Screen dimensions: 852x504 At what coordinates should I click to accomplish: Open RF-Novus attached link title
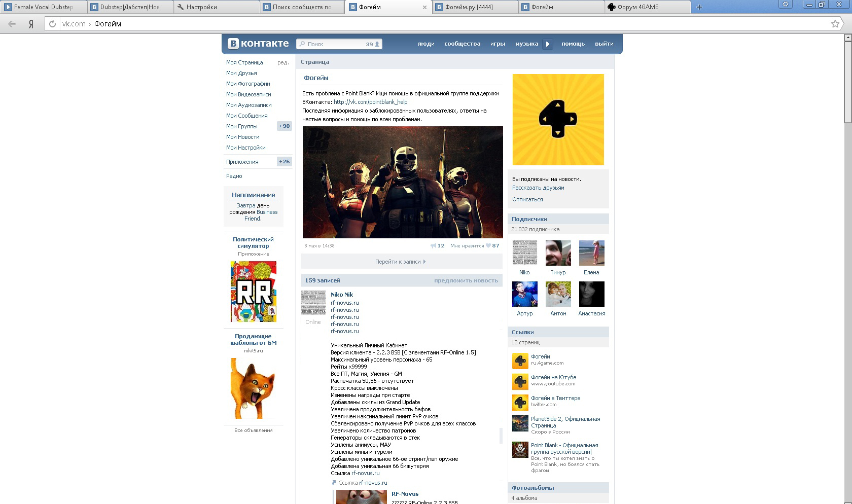point(405,494)
